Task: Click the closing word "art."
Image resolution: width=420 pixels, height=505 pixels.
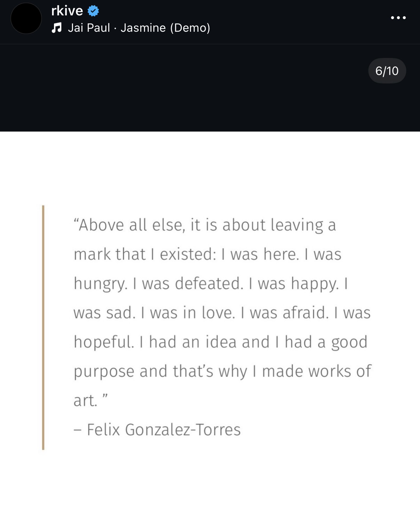Action: [85, 400]
